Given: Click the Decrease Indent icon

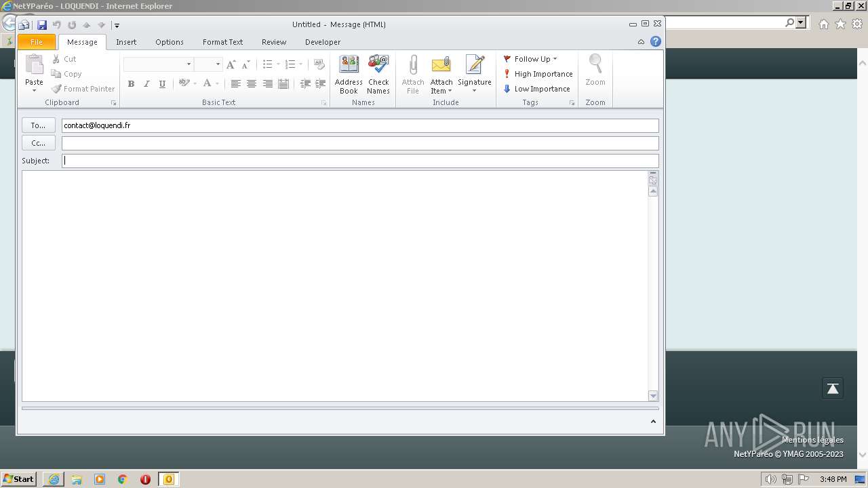Looking at the screenshot, I should pyautogui.click(x=305, y=84).
